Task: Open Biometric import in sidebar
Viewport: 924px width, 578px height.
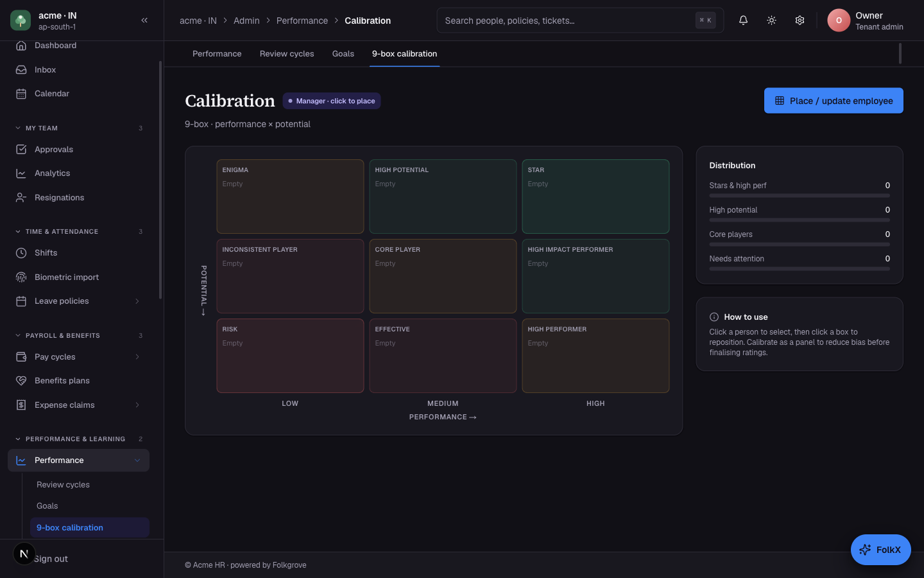Action: coord(78,277)
